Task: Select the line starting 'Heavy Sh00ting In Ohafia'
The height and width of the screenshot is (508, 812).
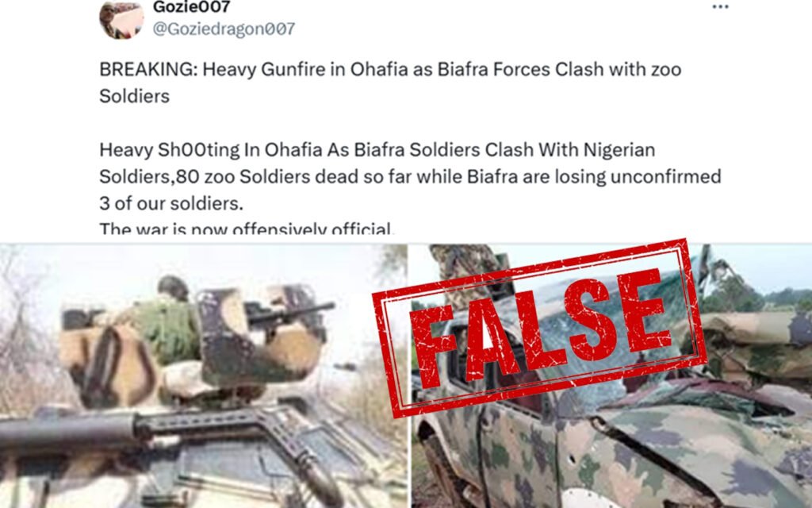Action: click(x=377, y=150)
